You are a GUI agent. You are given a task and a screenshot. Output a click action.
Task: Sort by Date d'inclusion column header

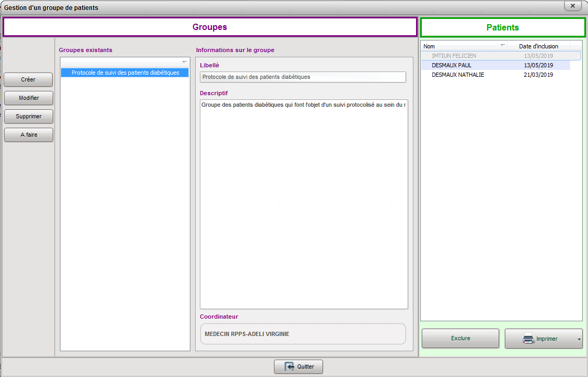click(x=538, y=46)
